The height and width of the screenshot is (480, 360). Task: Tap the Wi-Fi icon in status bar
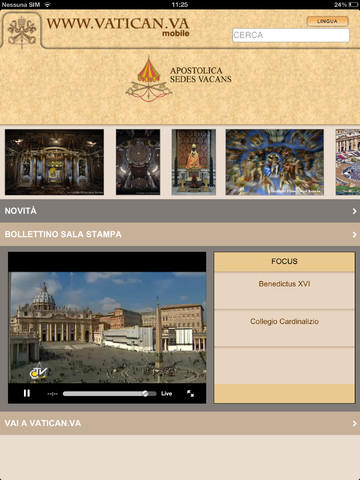(47, 5)
